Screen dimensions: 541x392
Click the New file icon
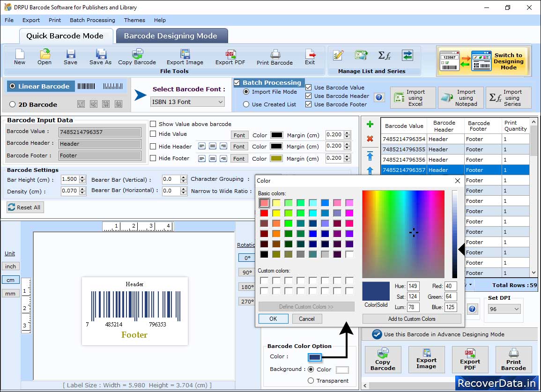click(x=20, y=57)
